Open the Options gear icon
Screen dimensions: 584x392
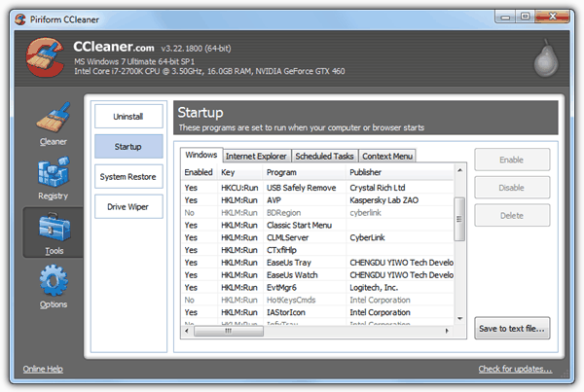(54, 281)
